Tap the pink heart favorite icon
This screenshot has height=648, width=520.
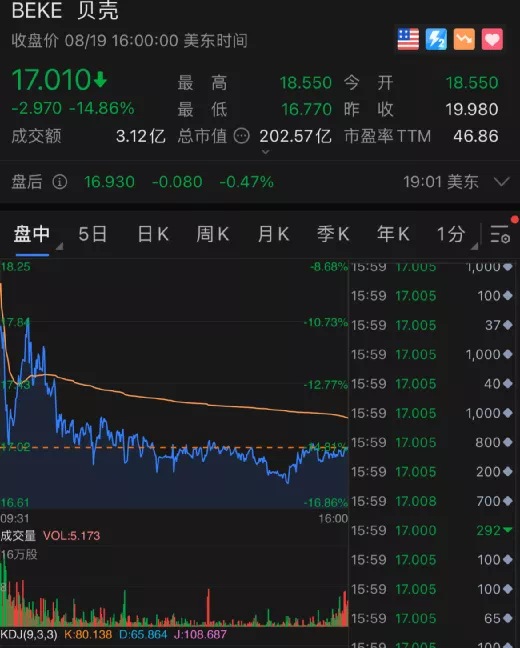pos(492,39)
